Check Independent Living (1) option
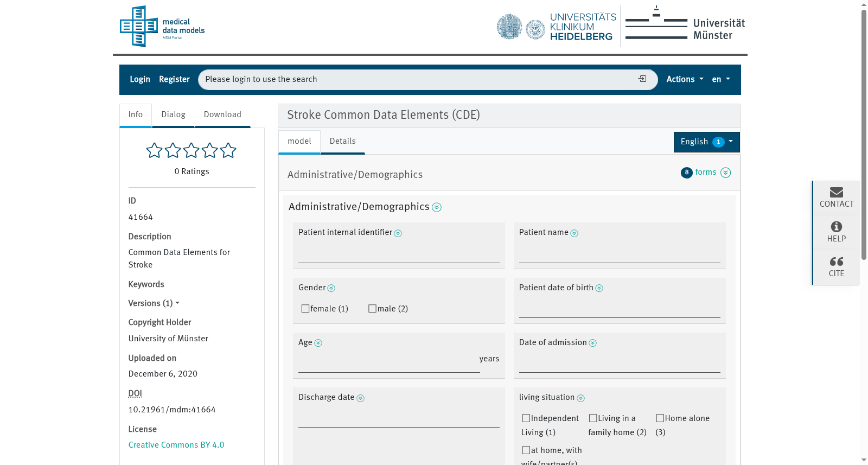 (x=526, y=418)
